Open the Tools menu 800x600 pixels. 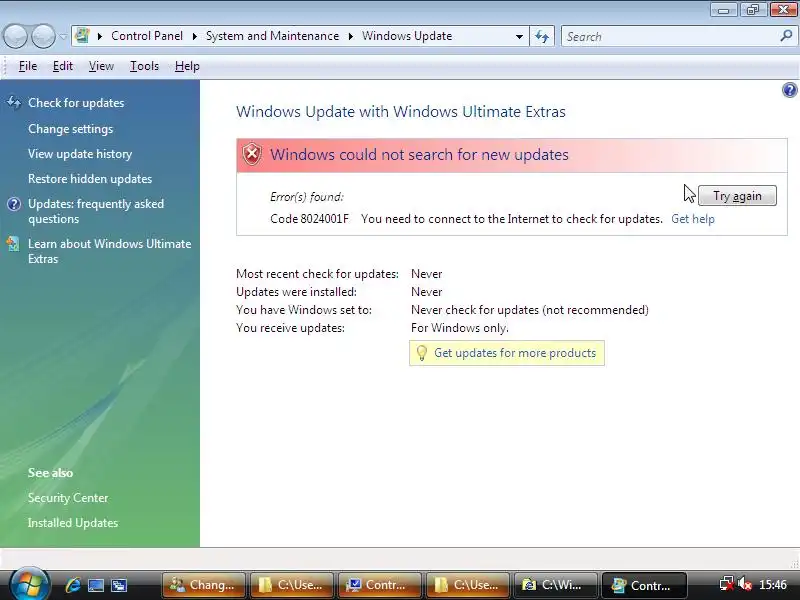(144, 66)
